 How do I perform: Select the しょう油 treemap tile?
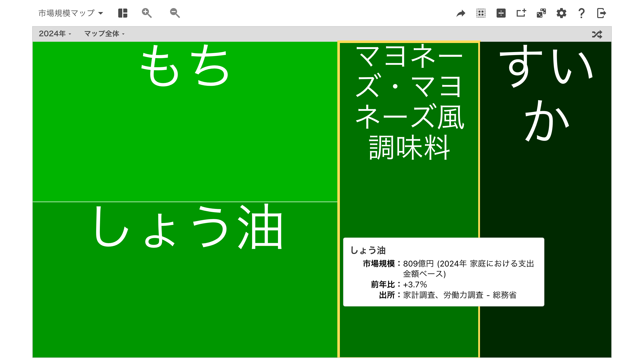click(185, 280)
